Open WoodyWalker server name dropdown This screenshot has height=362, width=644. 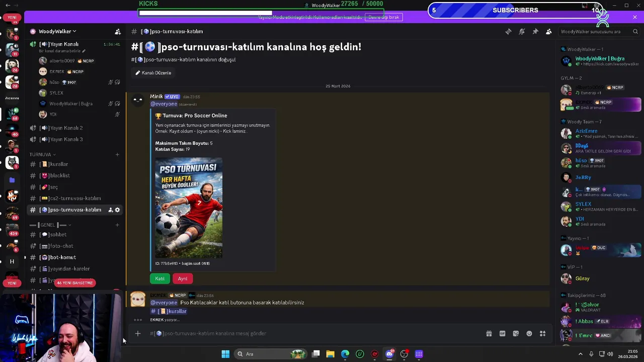pyautogui.click(x=57, y=31)
